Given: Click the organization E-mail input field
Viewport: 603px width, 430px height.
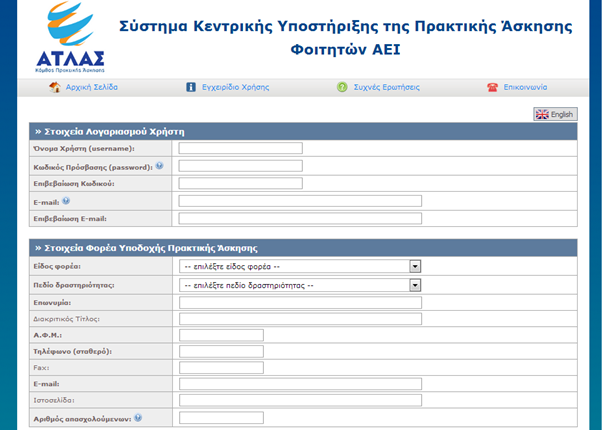Looking at the screenshot, I should coord(300,383).
